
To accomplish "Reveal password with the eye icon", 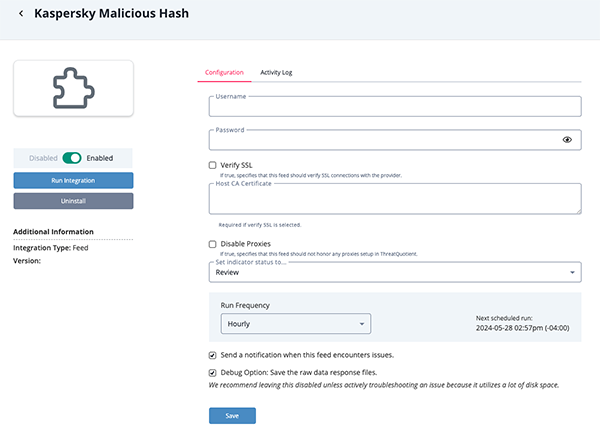I will [x=567, y=140].
